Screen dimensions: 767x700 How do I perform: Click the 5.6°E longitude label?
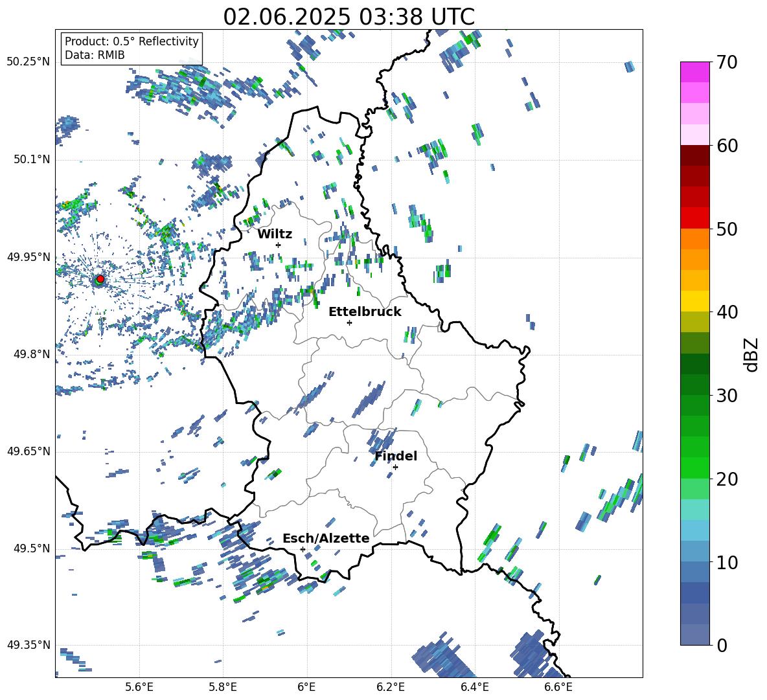click(x=139, y=687)
